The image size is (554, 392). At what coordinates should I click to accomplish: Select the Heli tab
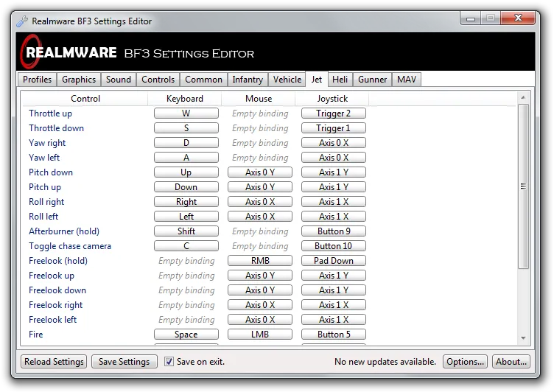pos(340,80)
